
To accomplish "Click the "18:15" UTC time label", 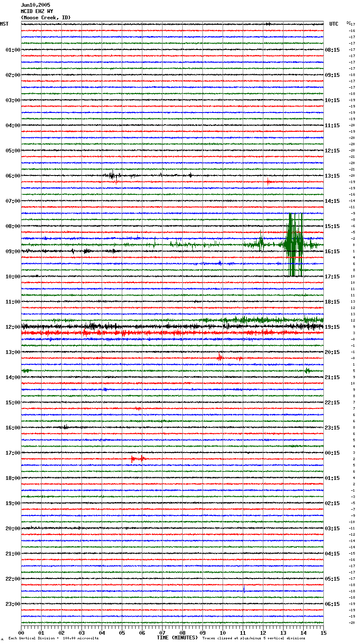I will 332,302.
